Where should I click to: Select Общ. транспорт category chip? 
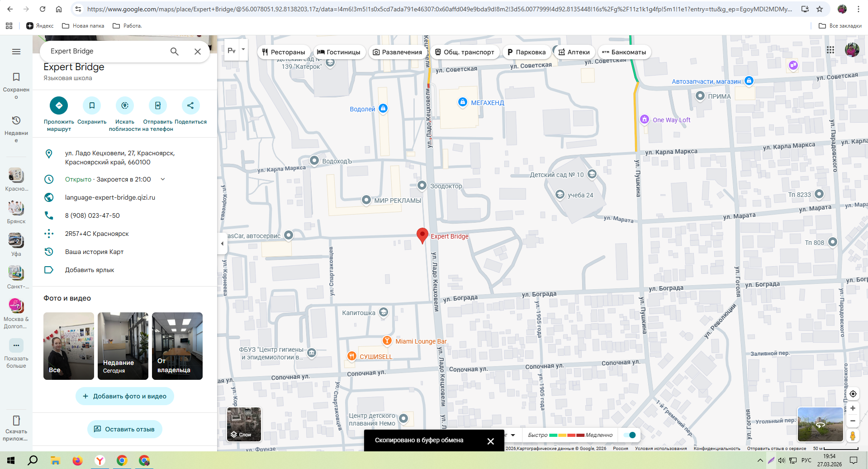coord(465,52)
